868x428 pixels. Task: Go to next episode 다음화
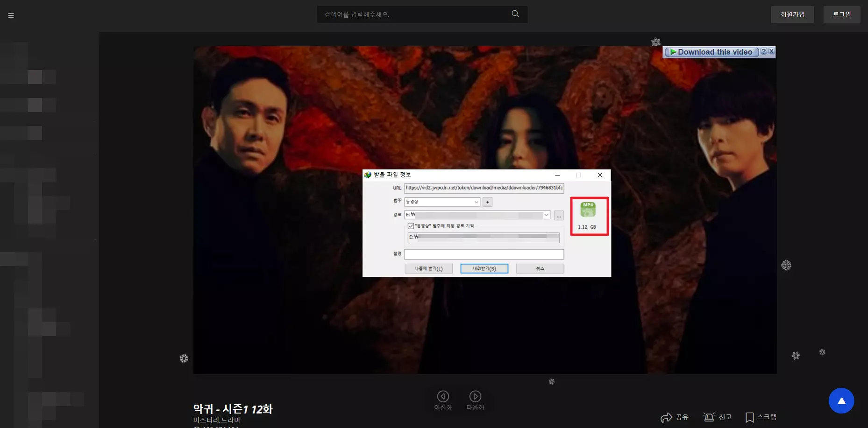click(475, 400)
